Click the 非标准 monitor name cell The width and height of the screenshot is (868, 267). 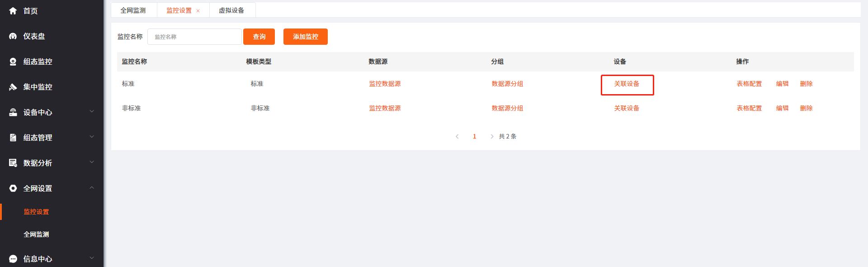pos(131,108)
